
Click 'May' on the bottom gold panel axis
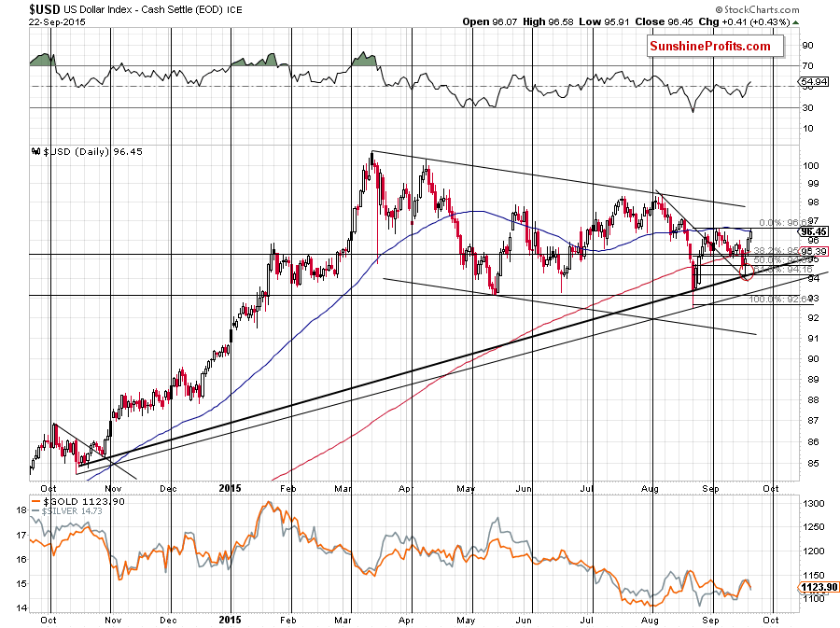466,621
